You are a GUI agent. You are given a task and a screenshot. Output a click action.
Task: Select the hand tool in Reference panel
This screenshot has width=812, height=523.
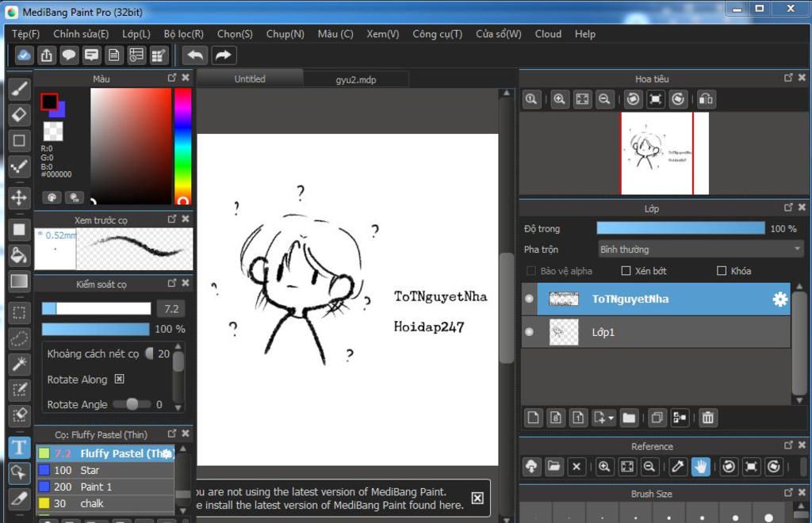(700, 467)
